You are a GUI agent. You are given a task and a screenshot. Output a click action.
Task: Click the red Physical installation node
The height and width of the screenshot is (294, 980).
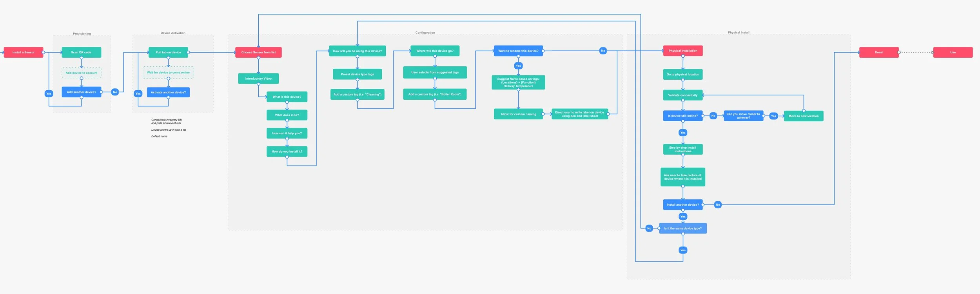click(683, 51)
